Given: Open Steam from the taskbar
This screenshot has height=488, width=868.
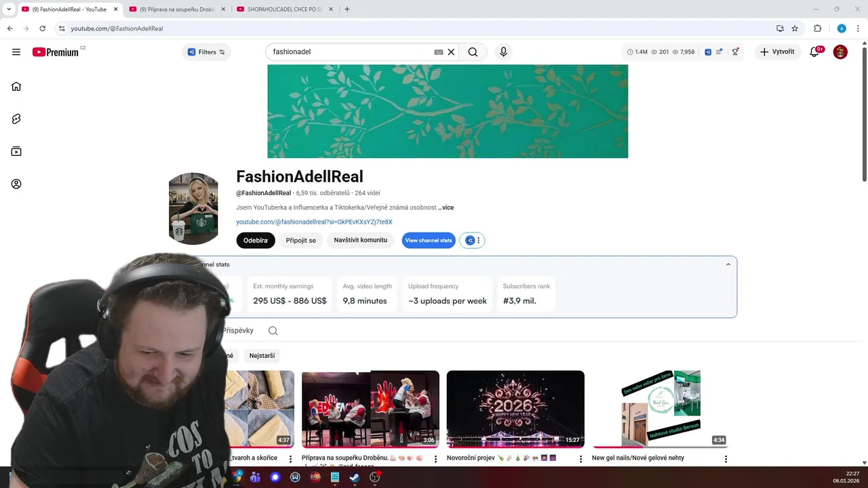Looking at the screenshot, I should [354, 477].
